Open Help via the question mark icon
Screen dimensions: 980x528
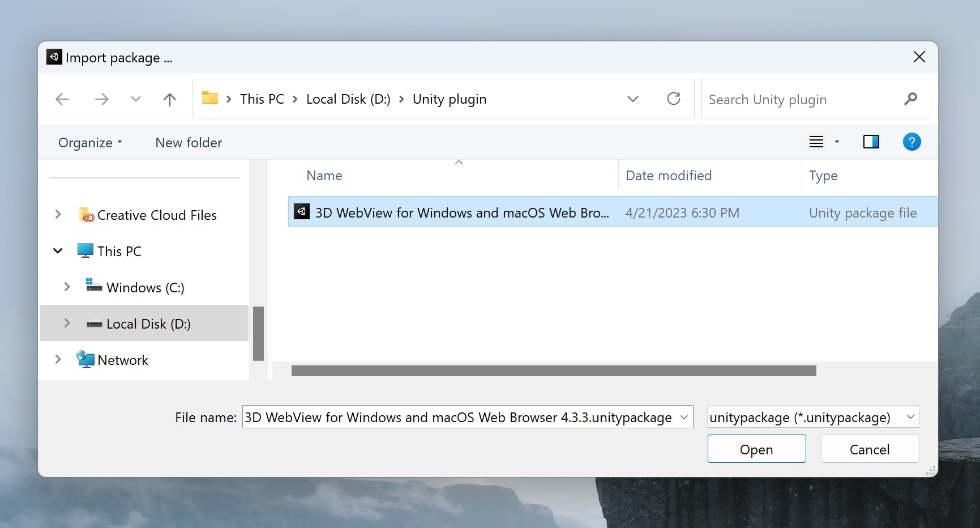(911, 142)
